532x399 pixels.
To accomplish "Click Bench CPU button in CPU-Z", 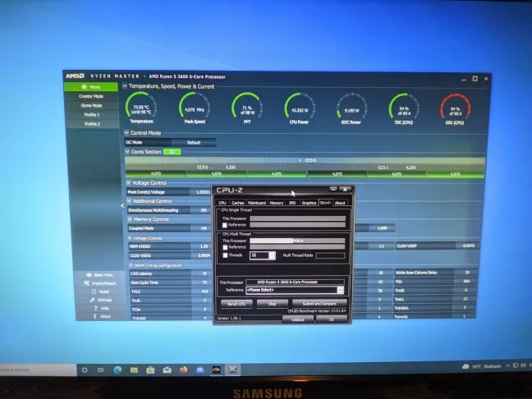I will [x=236, y=304].
